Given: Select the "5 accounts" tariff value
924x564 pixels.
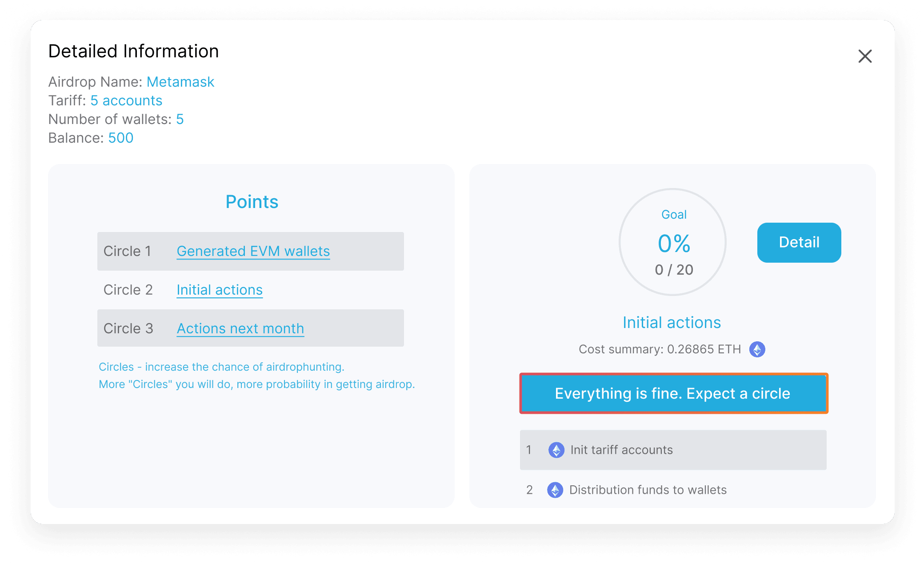Looking at the screenshot, I should pos(126,100).
